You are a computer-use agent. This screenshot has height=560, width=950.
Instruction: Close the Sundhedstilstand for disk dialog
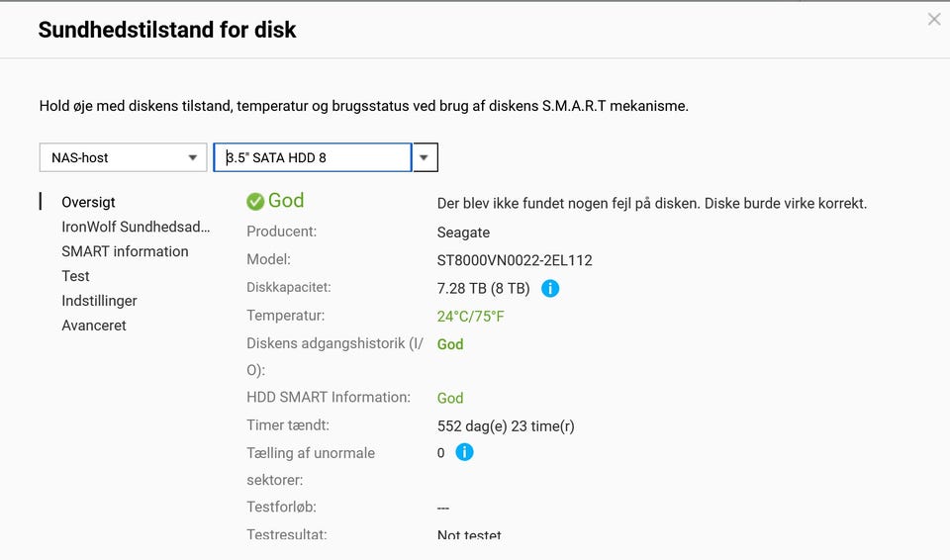point(933,19)
